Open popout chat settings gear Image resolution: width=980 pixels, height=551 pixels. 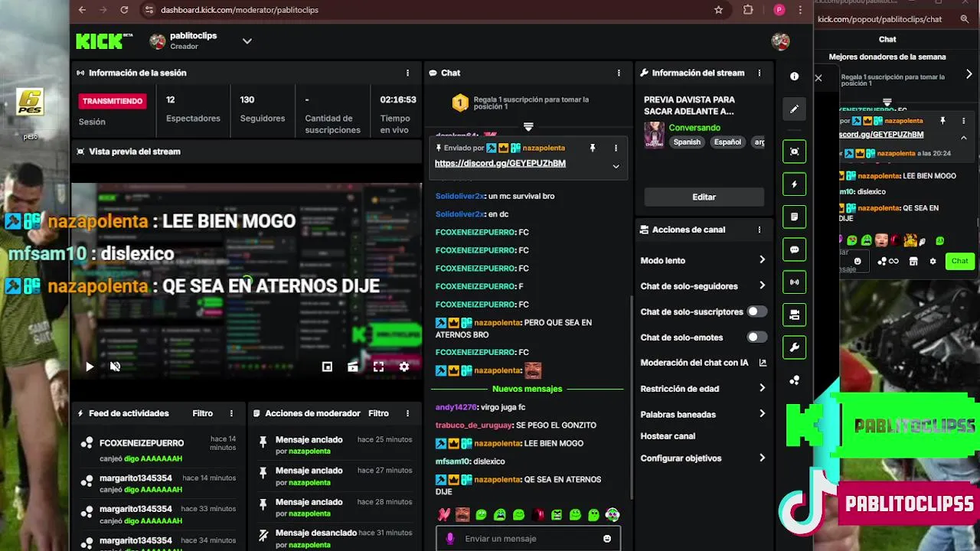tap(933, 261)
